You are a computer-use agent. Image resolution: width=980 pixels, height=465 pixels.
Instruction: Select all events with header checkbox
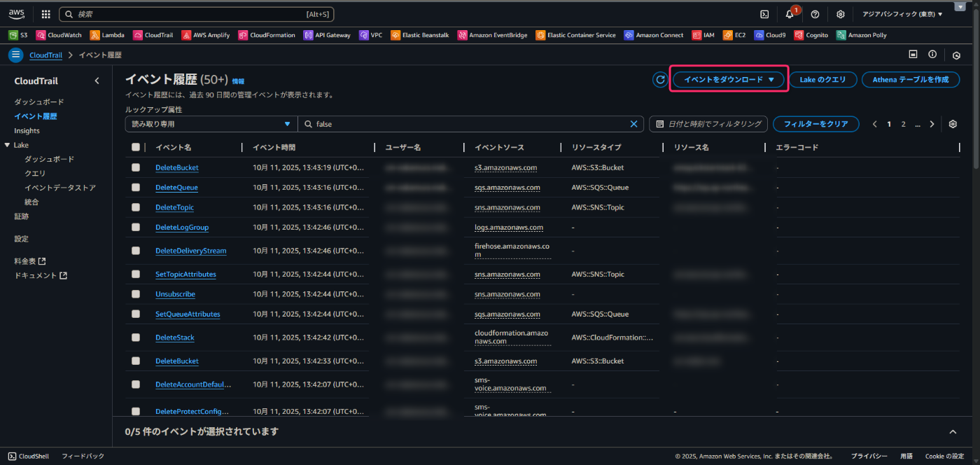pos(136,147)
